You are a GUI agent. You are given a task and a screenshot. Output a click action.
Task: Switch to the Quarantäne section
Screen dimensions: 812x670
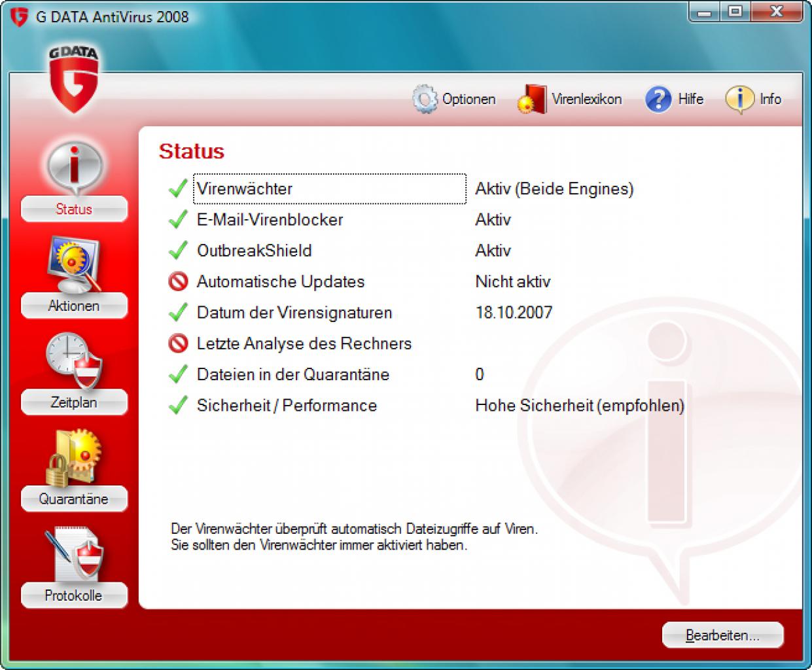click(74, 499)
